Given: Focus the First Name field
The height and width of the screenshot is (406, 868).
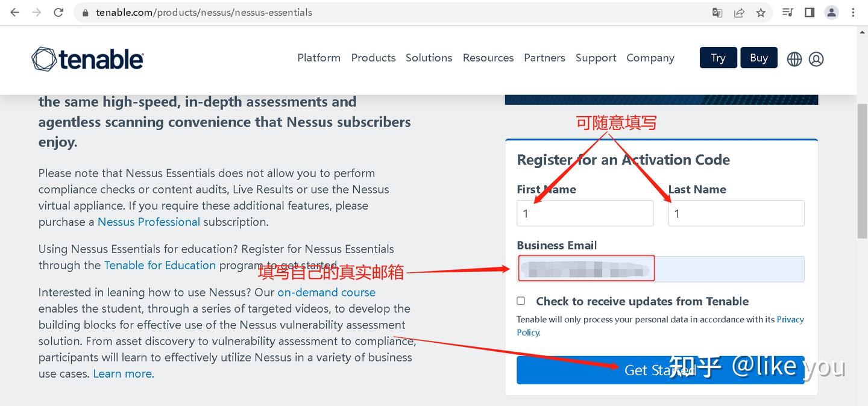Looking at the screenshot, I should (585, 213).
